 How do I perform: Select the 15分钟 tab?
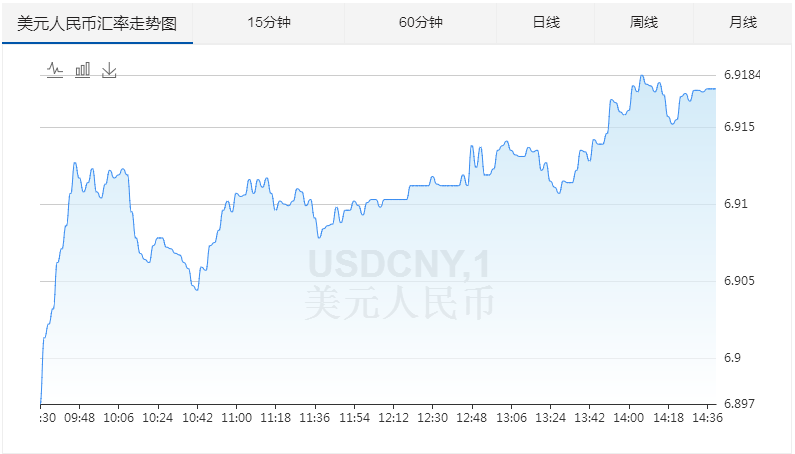[269, 23]
